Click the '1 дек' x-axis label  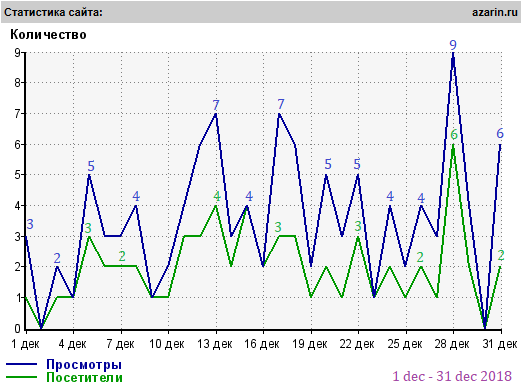[25, 344]
